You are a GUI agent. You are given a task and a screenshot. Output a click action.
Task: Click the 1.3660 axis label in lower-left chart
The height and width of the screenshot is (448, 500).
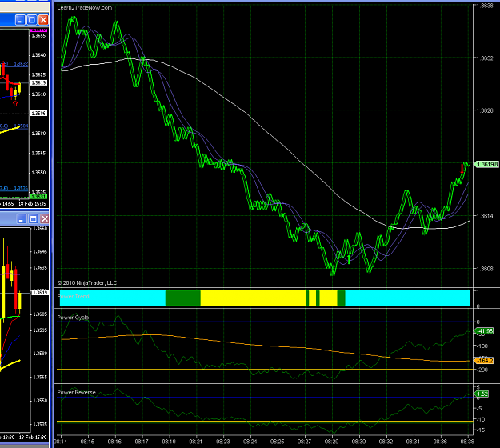[40, 228]
